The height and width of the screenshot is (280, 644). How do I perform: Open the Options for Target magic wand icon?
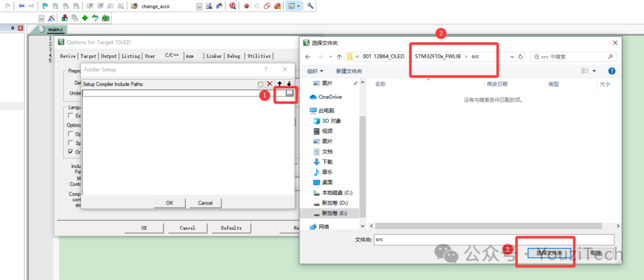point(51,18)
